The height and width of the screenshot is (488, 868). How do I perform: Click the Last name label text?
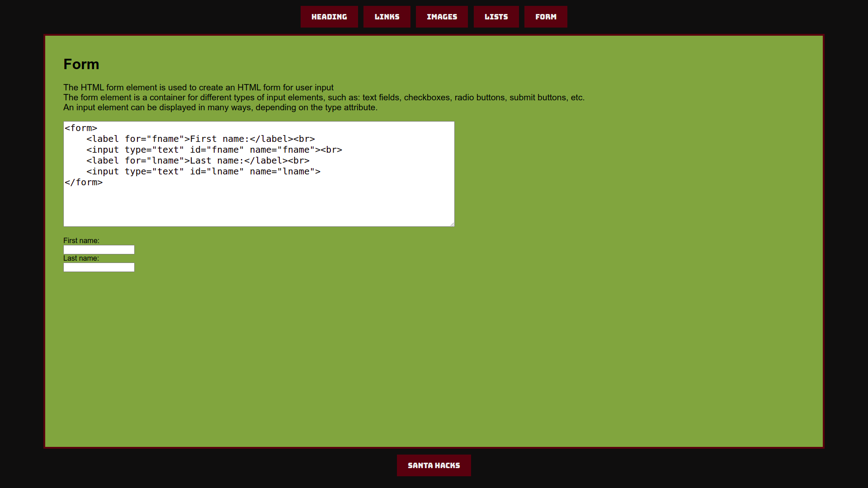tap(81, 258)
